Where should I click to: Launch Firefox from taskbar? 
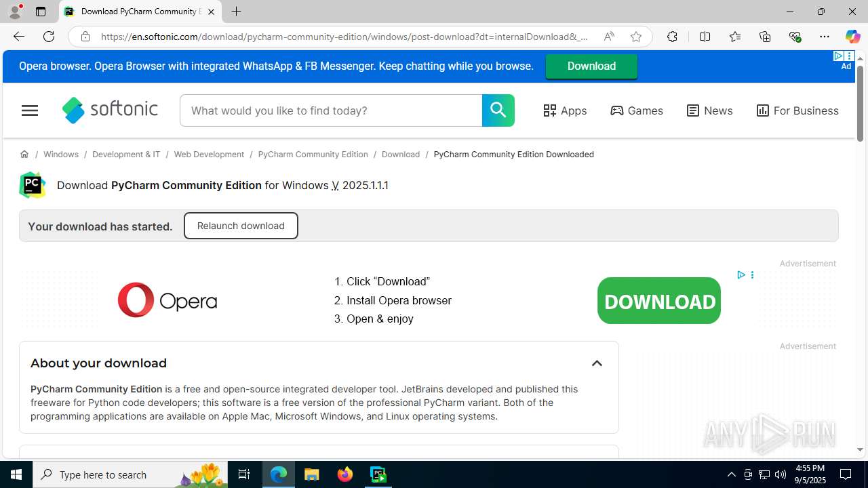(x=345, y=474)
